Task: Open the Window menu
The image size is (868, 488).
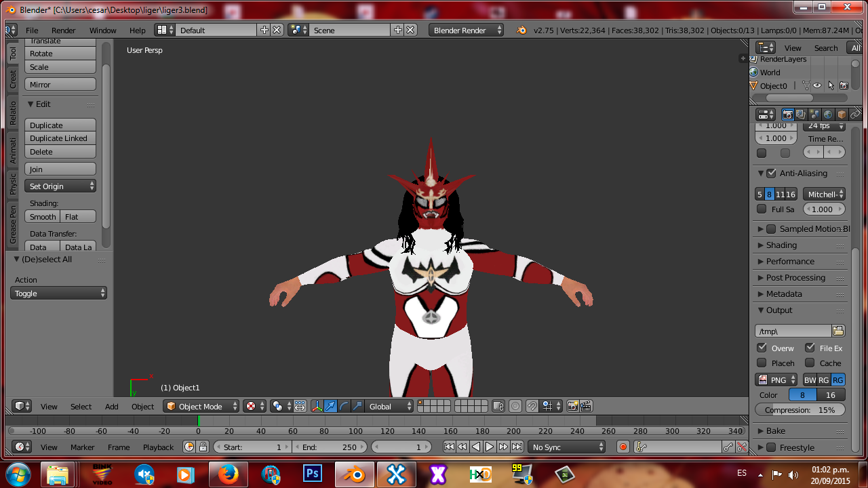Action: click(103, 30)
